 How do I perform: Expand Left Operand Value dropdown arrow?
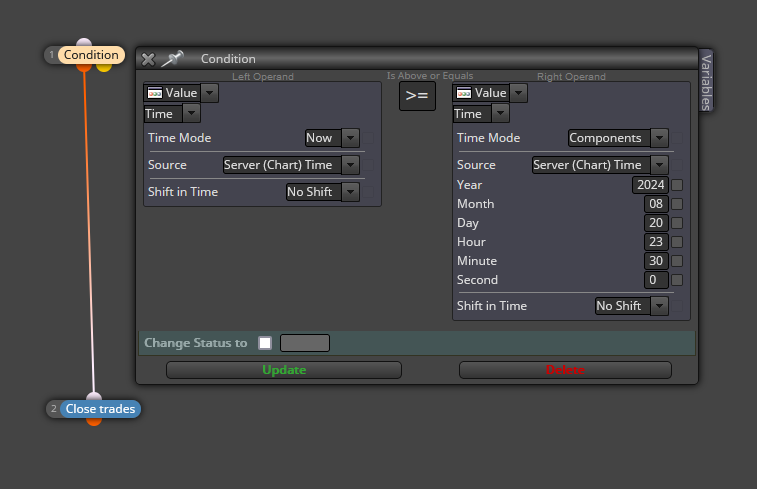point(210,93)
